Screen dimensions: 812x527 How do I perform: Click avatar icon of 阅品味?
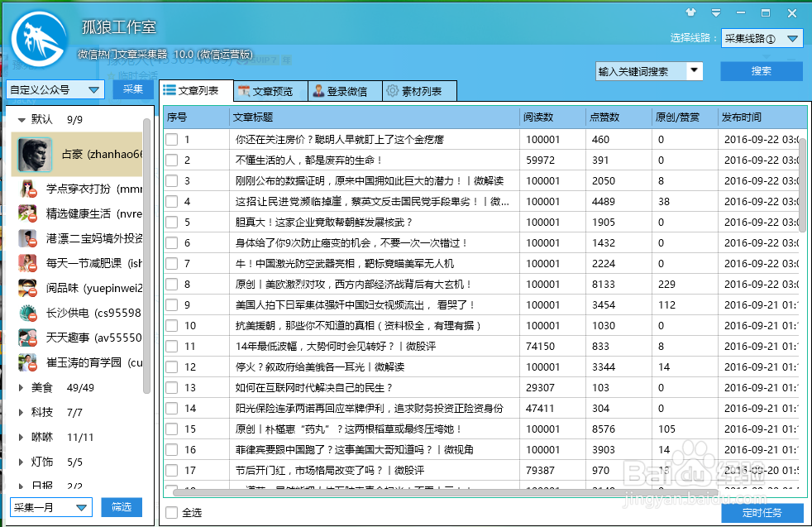tap(27, 288)
